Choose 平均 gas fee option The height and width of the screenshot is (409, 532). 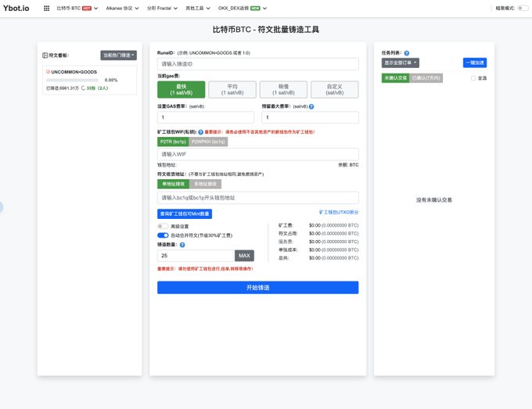(x=232, y=89)
